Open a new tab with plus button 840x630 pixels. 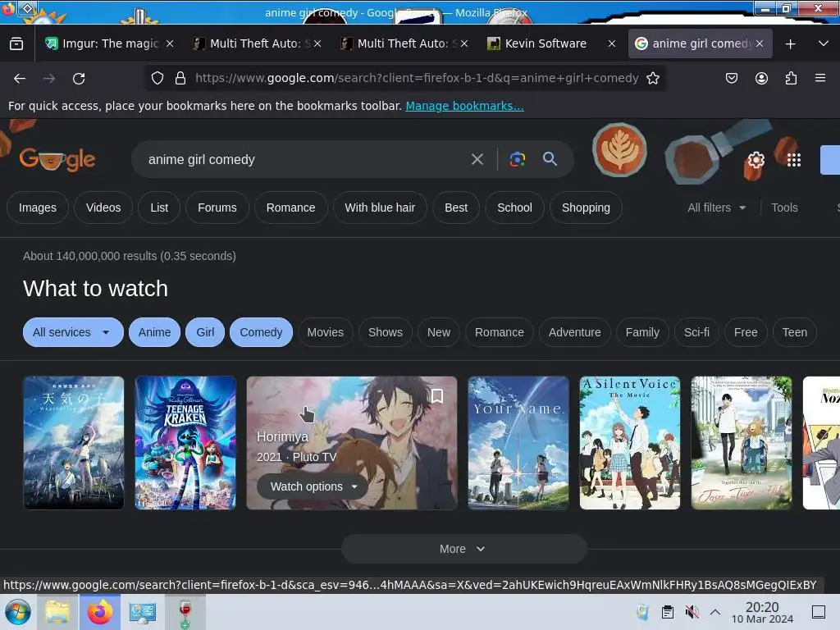click(x=790, y=44)
